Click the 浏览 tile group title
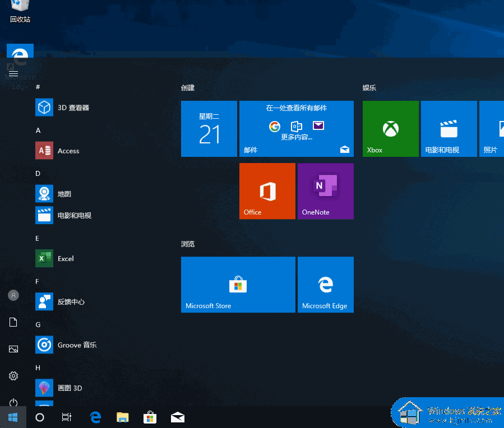Viewport: 504px width, 428px height. [x=188, y=244]
